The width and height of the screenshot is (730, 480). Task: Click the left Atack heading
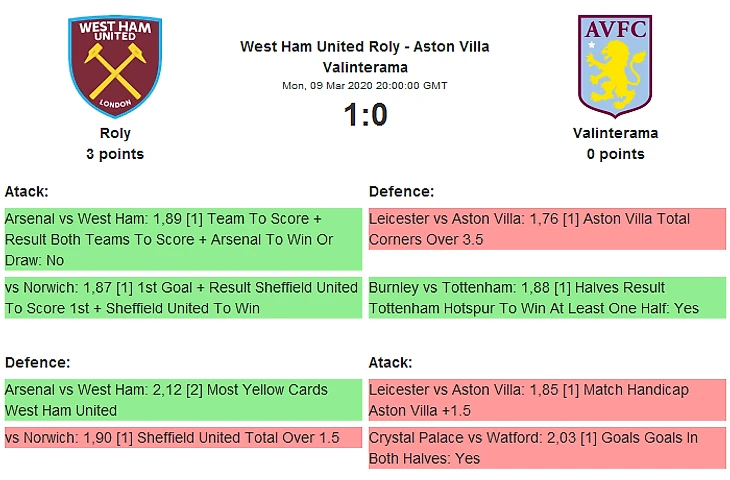[27, 191]
